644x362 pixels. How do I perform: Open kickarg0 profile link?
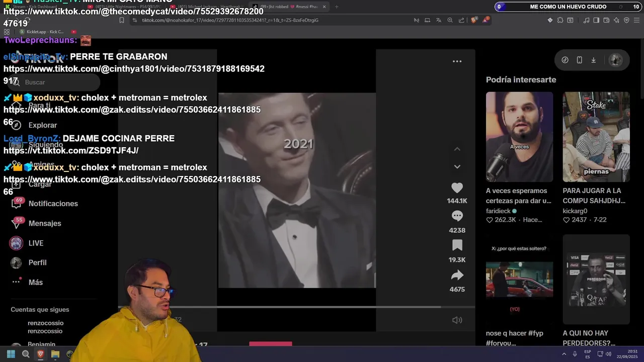click(575, 211)
